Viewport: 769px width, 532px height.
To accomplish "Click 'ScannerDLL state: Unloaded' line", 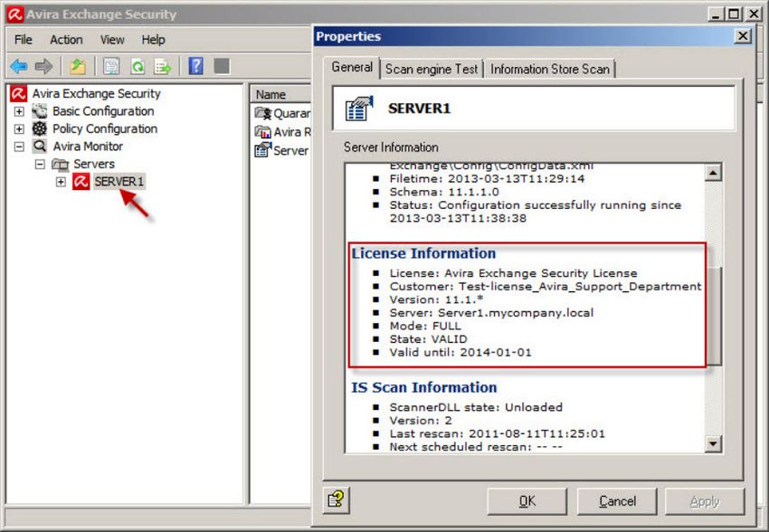I will (476, 407).
